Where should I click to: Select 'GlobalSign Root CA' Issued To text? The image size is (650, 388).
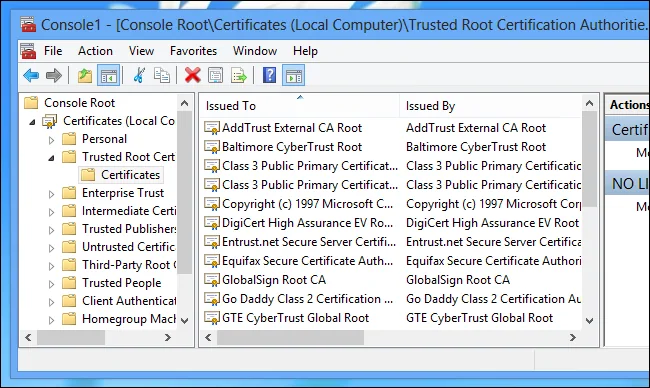click(x=274, y=280)
